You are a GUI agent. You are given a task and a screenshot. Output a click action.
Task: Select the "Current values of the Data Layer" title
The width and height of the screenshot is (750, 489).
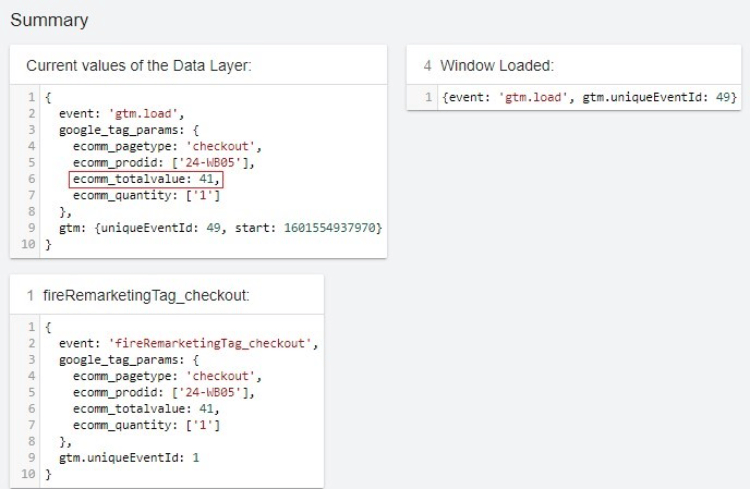coord(138,65)
